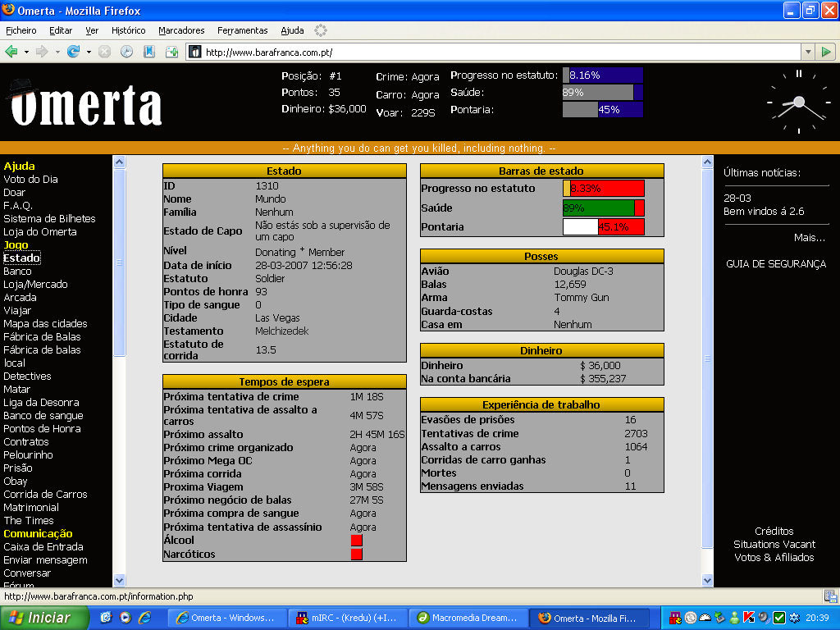Go to Corrida de Carros page
840x630 pixels.
45,495
